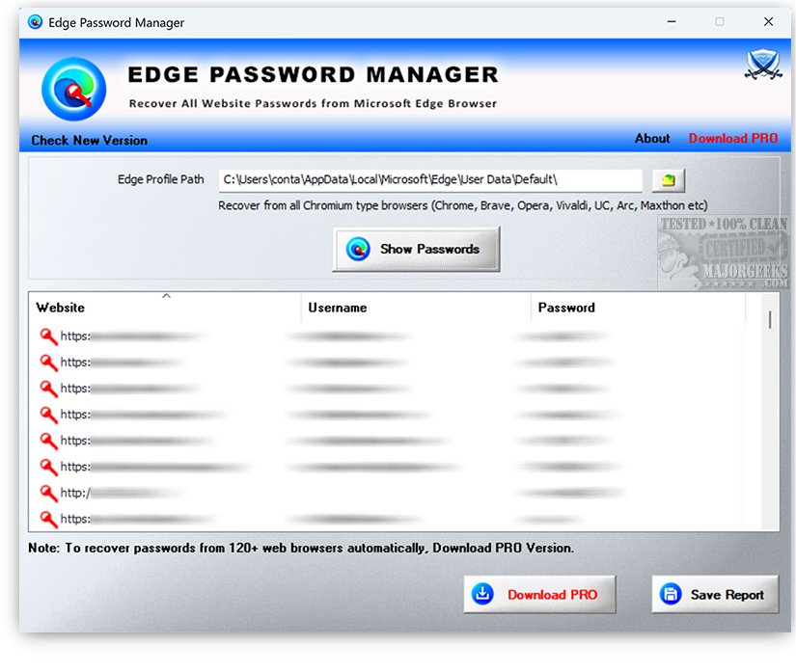Click the red Download PRO header link
The width and height of the screenshot is (796, 672).
732,139
